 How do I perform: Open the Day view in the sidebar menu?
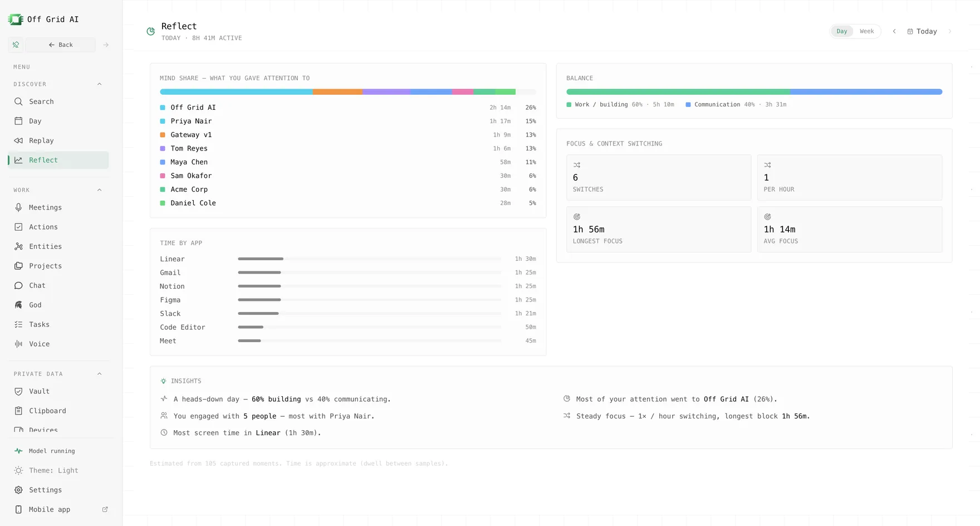click(x=58, y=121)
